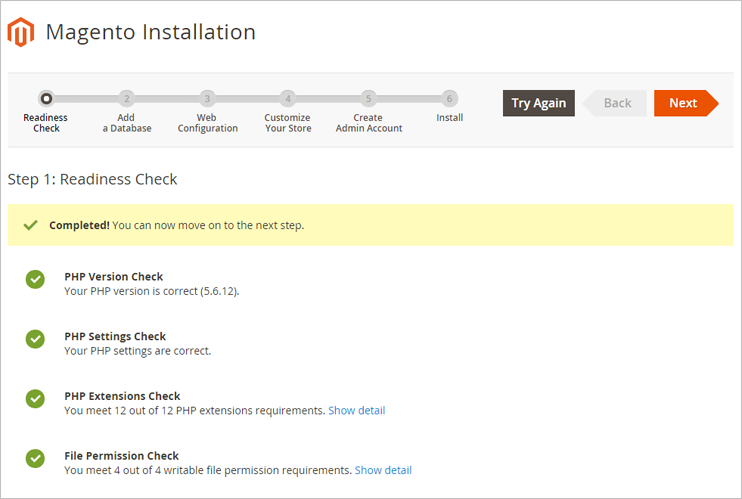The width and height of the screenshot is (742, 499).
Task: Click the Customize Your Store step label
Action: (288, 123)
